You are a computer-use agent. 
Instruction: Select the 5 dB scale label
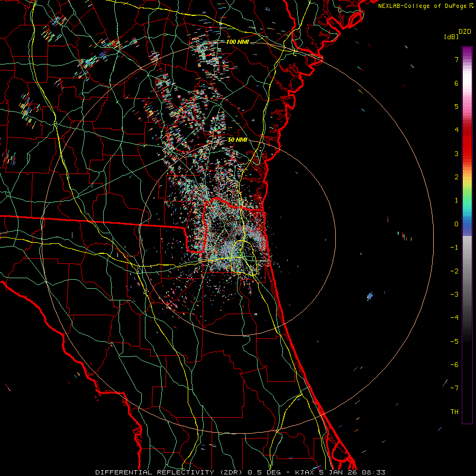click(456, 106)
